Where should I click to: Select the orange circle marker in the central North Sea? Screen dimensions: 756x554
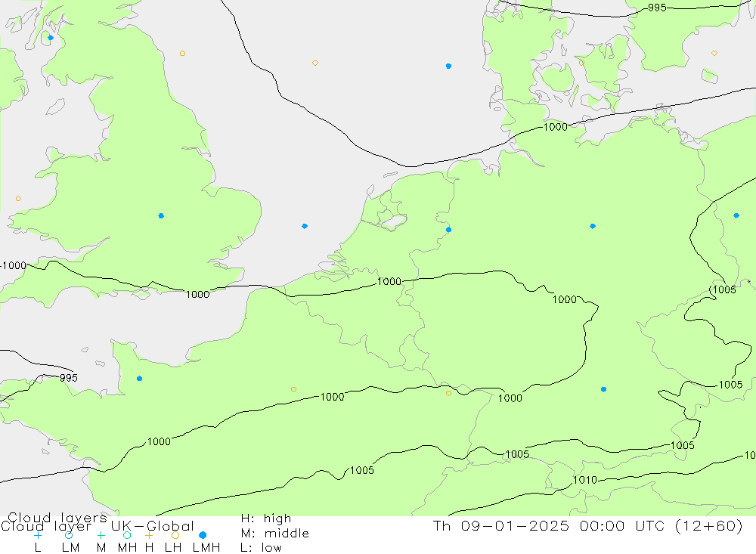[314, 63]
